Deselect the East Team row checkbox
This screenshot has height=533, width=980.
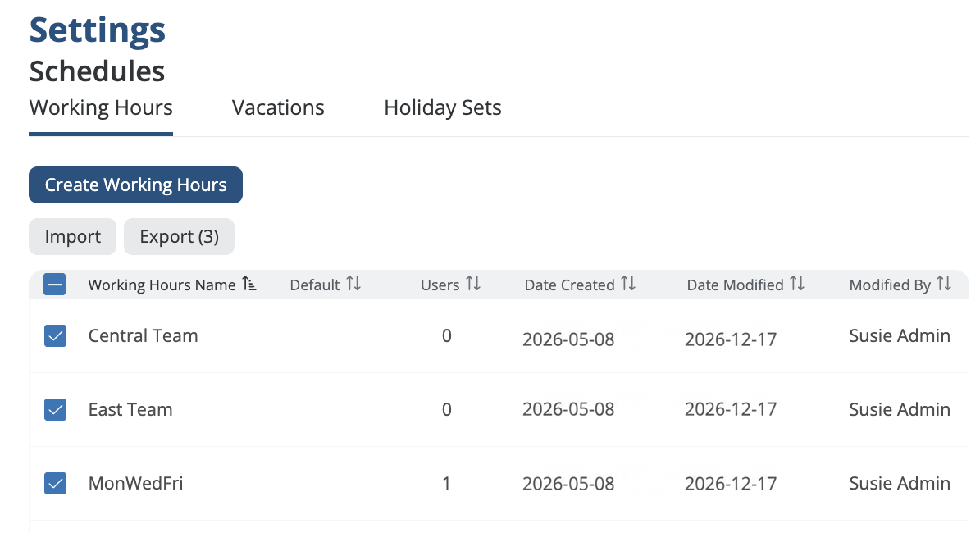pyautogui.click(x=55, y=409)
